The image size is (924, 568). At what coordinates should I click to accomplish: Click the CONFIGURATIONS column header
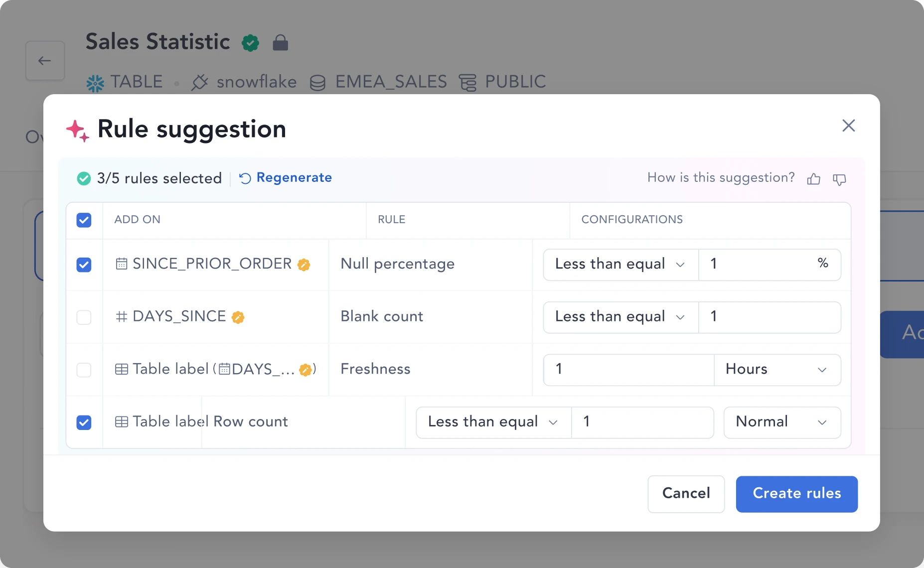(632, 220)
